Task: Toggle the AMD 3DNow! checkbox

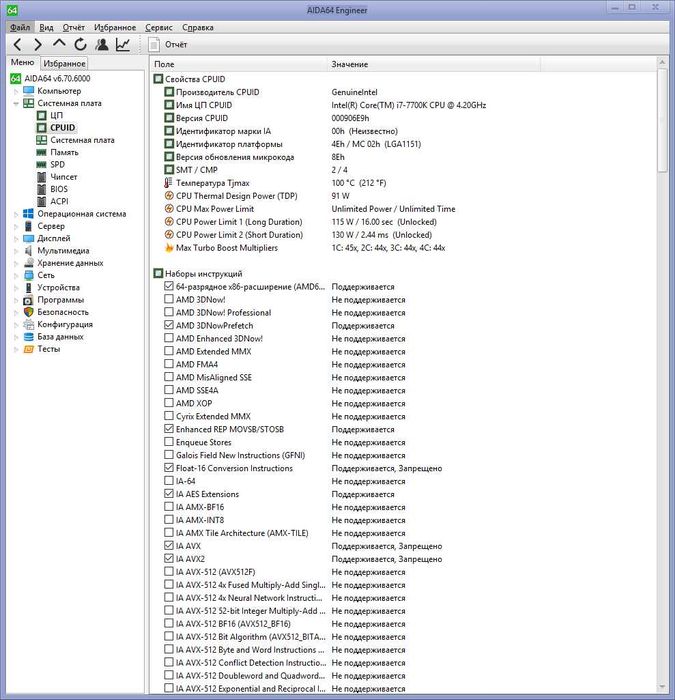Action: click(169, 299)
